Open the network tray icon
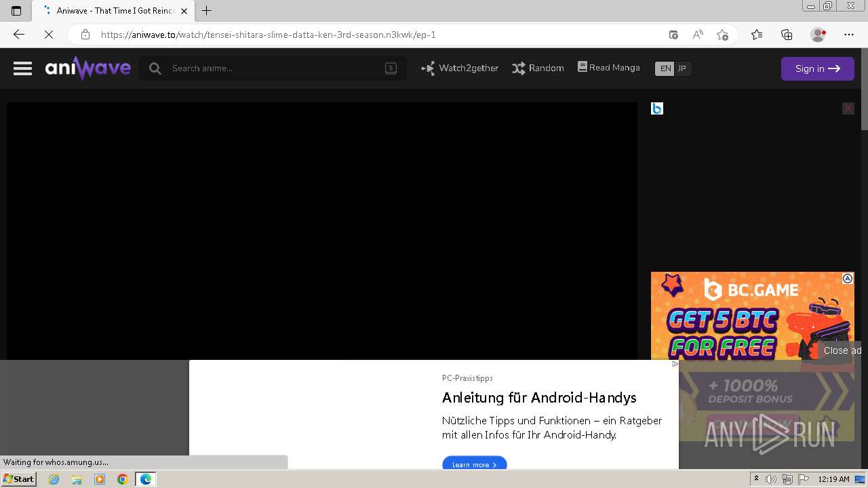This screenshot has width=868, height=488. tap(787, 479)
